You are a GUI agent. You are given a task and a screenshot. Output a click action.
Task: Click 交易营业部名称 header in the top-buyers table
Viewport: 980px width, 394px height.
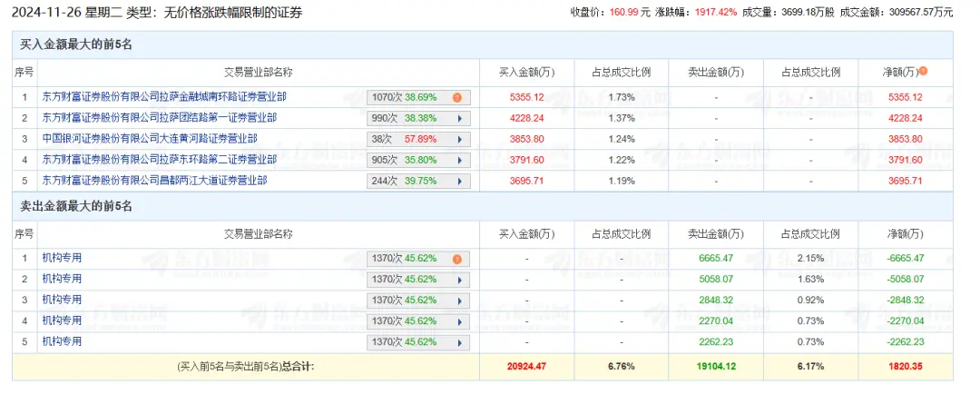258,73
